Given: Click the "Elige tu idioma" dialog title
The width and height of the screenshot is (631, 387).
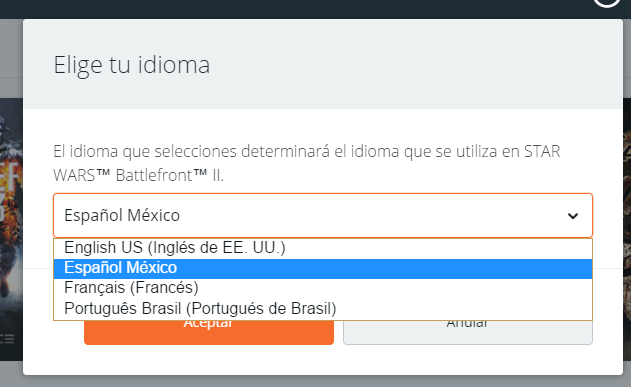Looking at the screenshot, I should click(x=132, y=65).
